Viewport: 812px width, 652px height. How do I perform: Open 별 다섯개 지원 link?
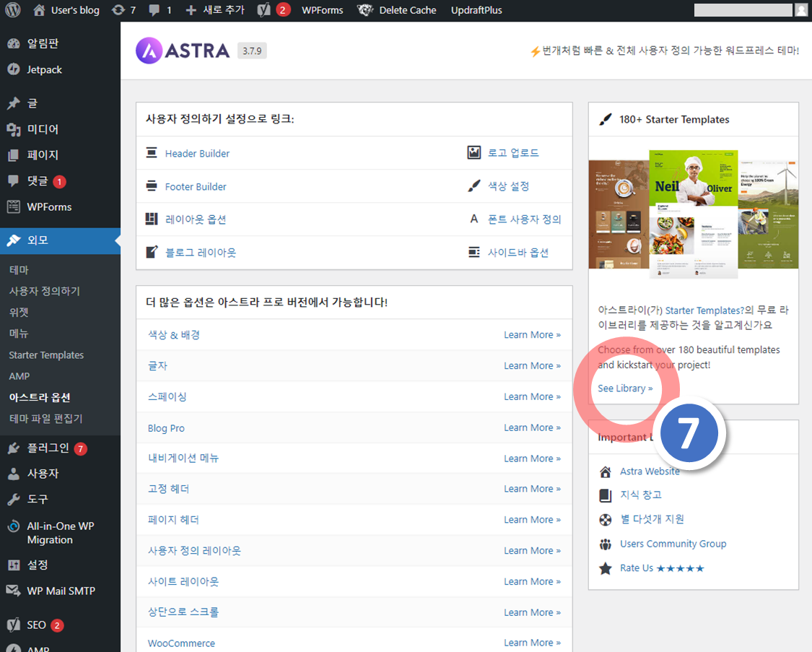click(652, 519)
